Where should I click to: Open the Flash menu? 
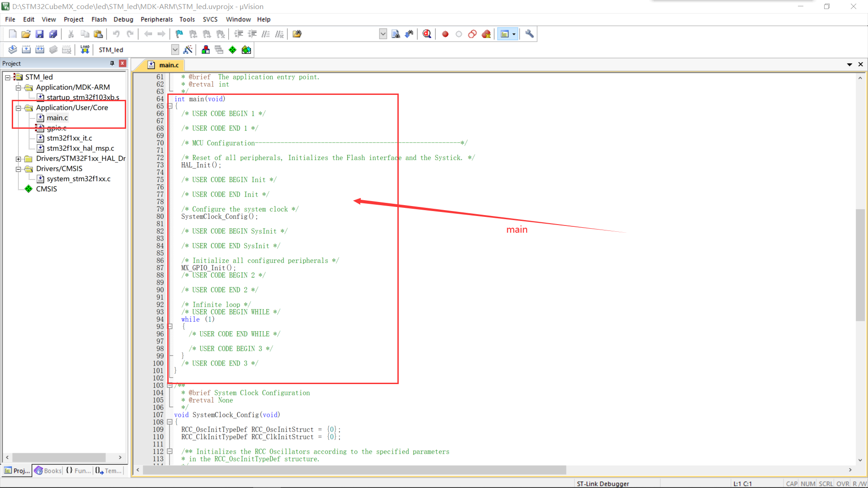[99, 19]
